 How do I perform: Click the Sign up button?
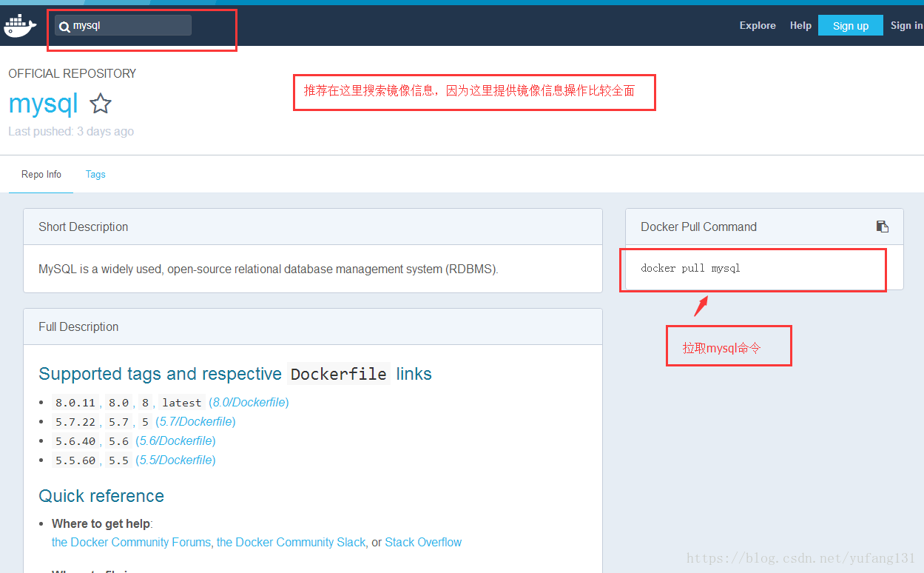pyautogui.click(x=851, y=25)
